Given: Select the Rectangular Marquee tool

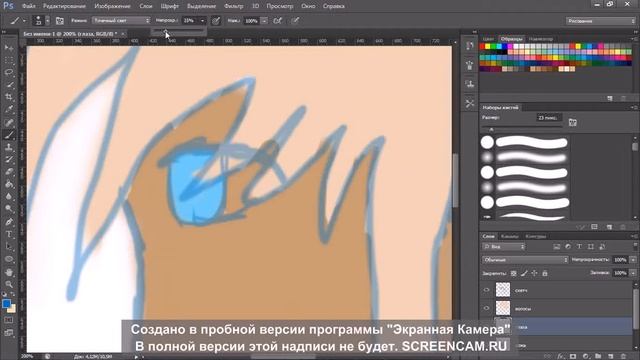Looking at the screenshot, I should tap(9, 60).
